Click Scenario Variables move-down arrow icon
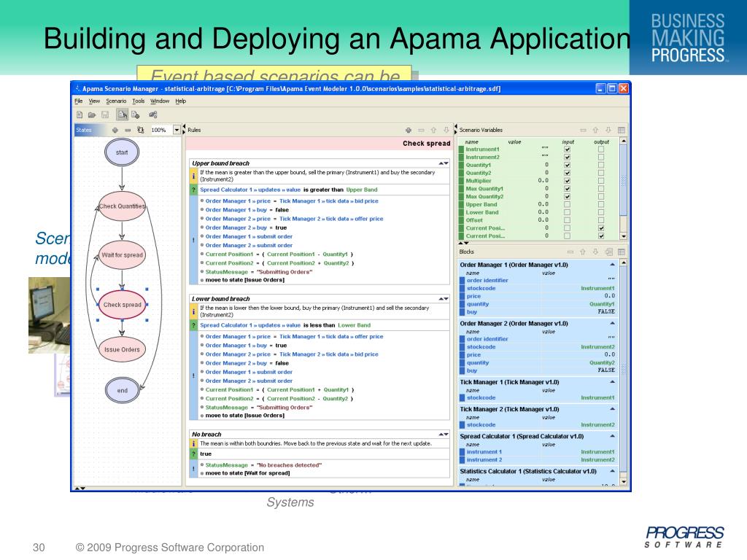Viewport: 747px width, 560px height. click(x=608, y=130)
